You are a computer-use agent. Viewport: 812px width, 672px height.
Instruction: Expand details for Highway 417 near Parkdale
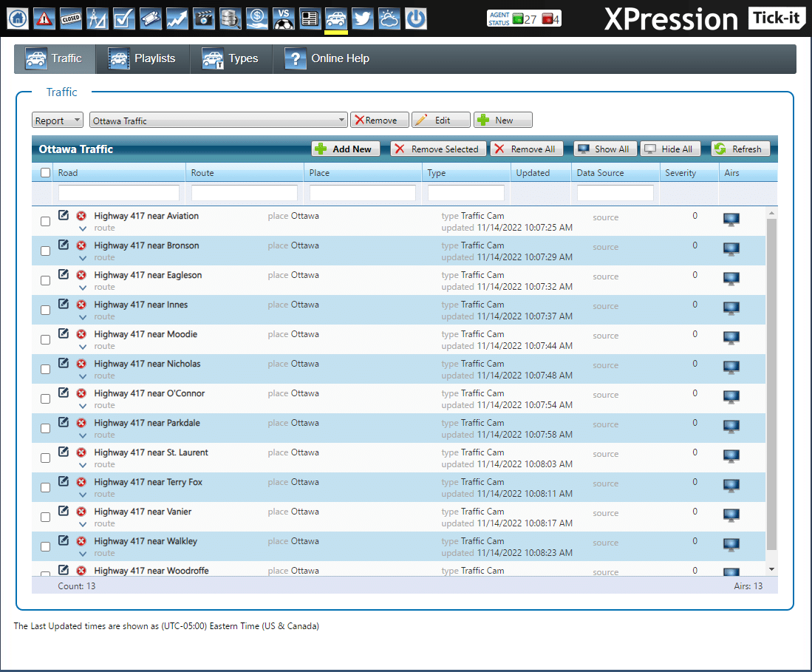83,435
